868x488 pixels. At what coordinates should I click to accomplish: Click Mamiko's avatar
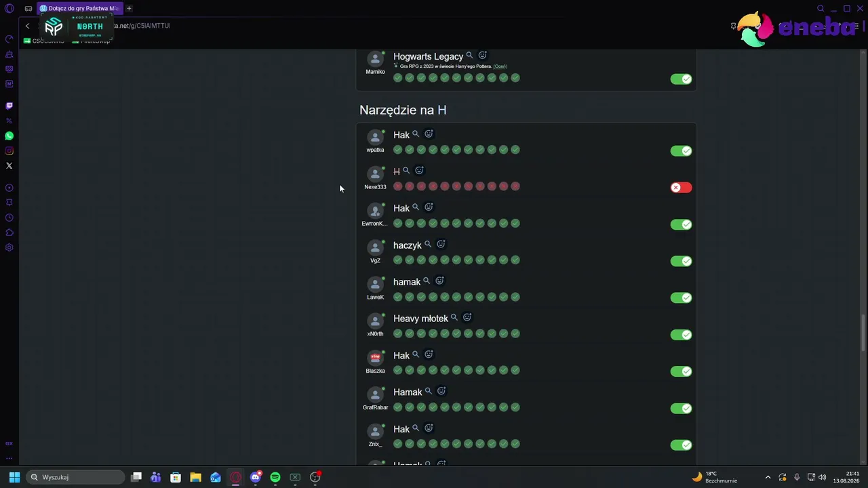[375, 59]
